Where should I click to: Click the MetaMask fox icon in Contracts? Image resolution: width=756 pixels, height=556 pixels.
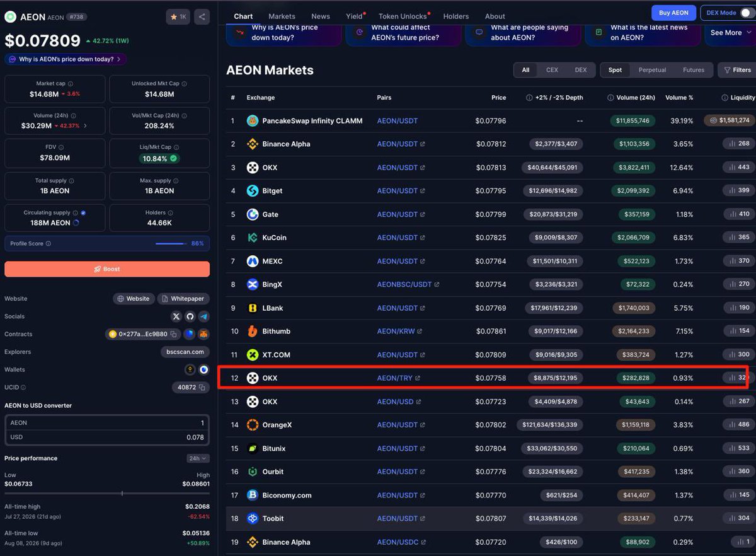[203, 334]
